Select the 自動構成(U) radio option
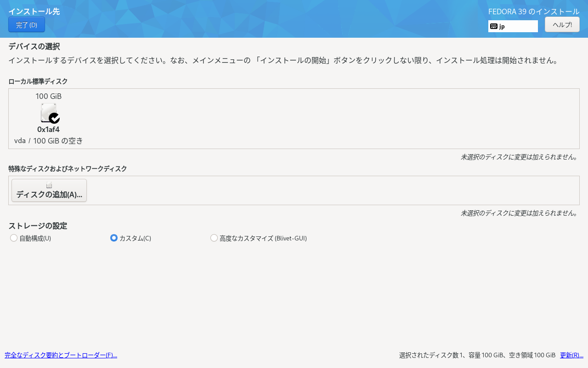 click(30, 238)
